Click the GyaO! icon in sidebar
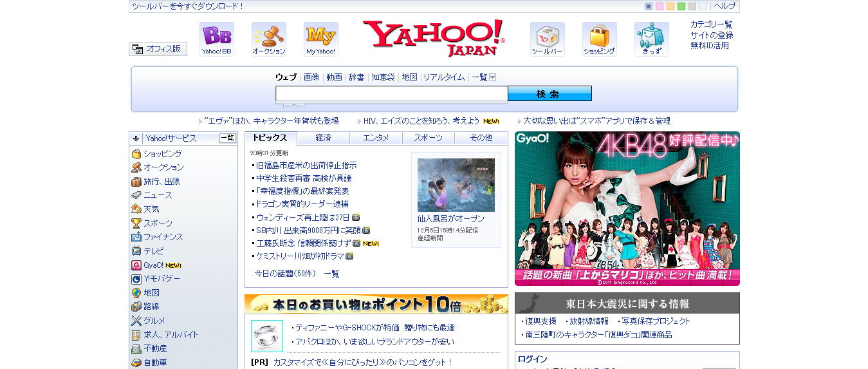This screenshot has height=369, width=868. [136, 265]
